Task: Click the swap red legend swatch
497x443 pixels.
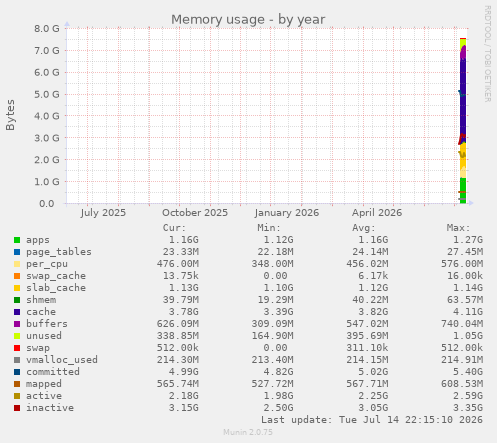Action: pos(17,348)
